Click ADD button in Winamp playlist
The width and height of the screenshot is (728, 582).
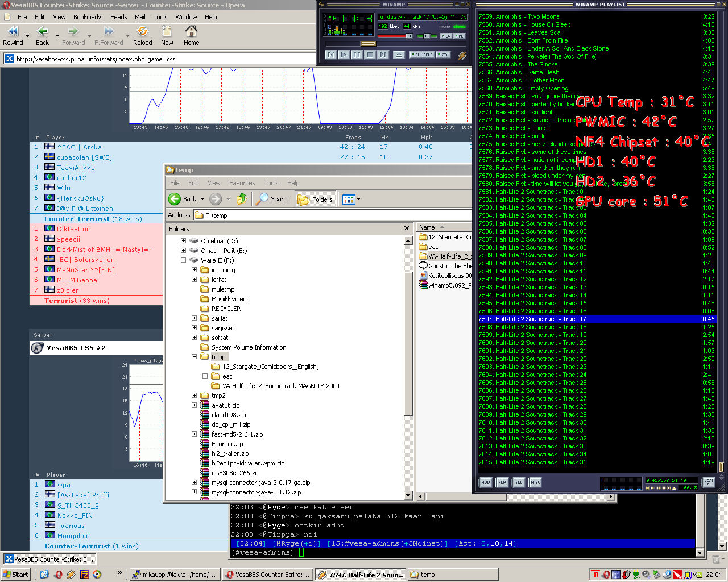pyautogui.click(x=486, y=482)
